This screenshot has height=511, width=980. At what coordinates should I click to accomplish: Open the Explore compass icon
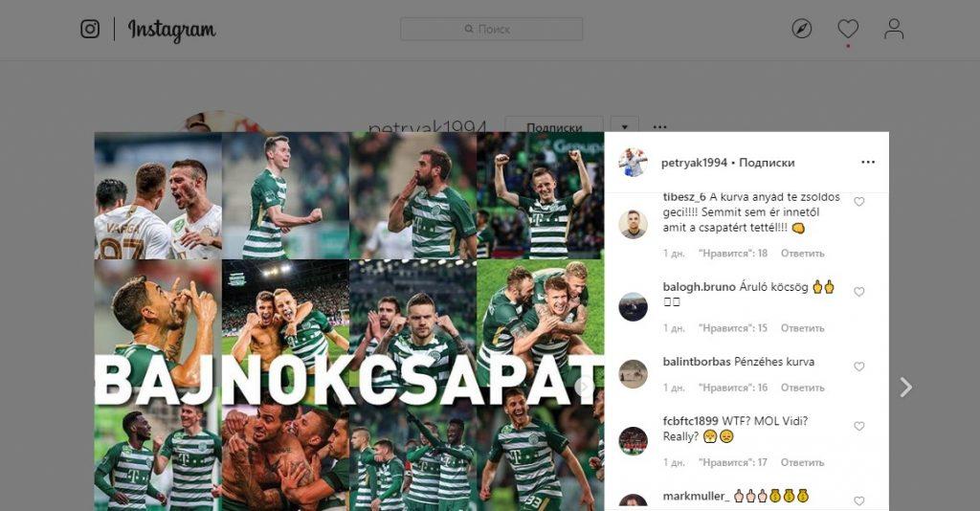click(802, 29)
